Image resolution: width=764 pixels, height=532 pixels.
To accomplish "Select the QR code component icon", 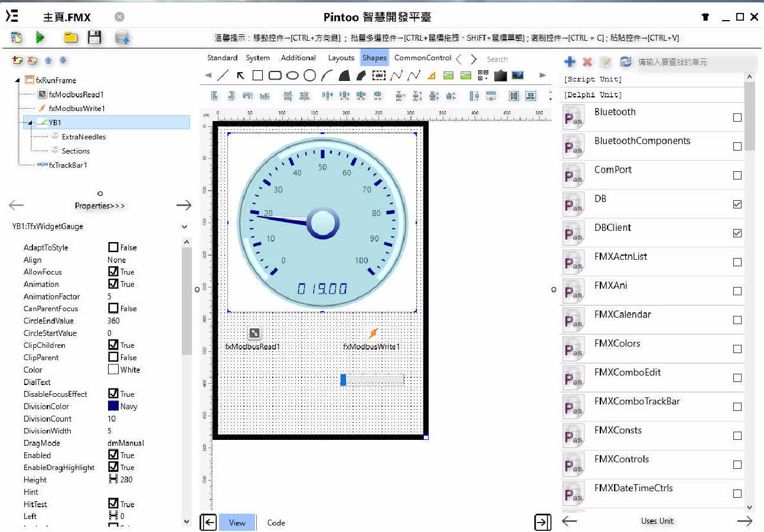I will pyautogui.click(x=483, y=75).
